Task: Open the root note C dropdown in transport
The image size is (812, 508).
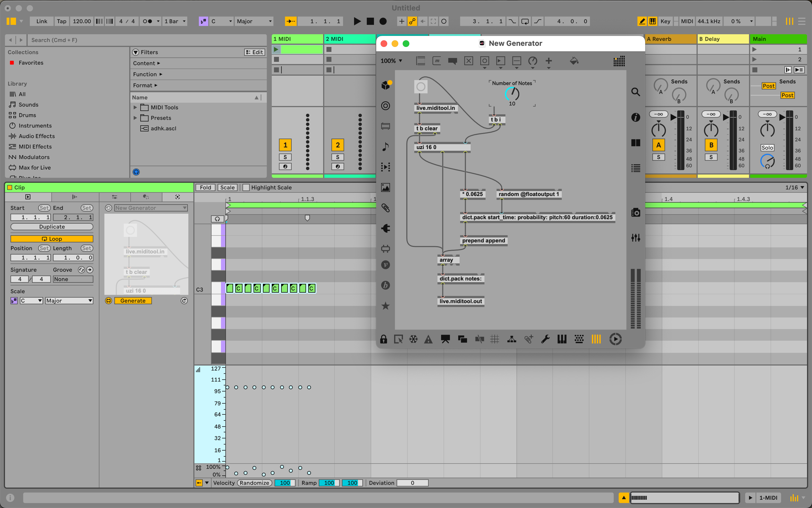Action: (222, 21)
